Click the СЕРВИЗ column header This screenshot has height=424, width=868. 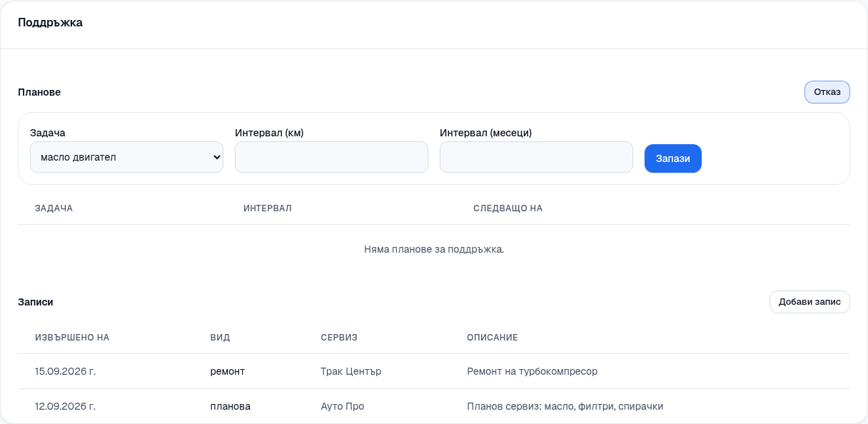(339, 337)
